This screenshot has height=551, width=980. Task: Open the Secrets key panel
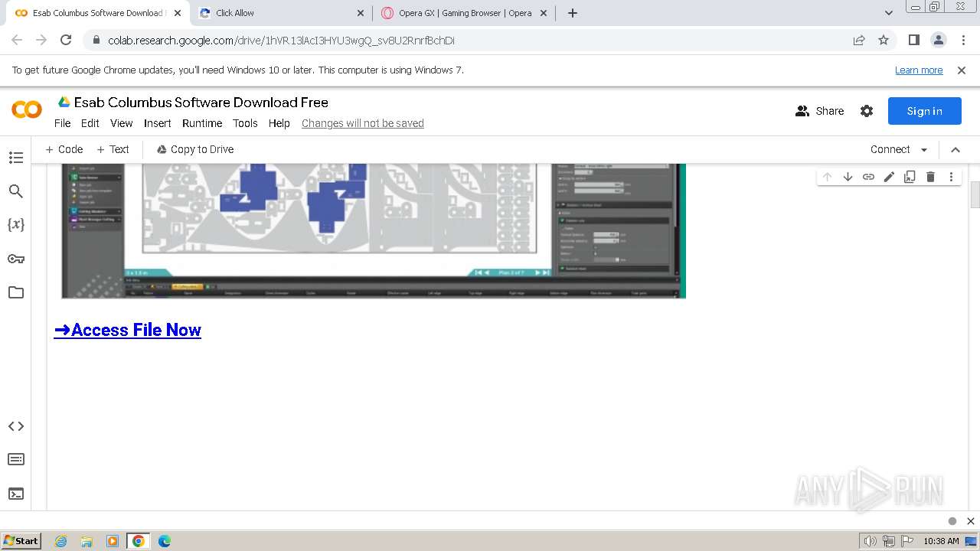15,259
